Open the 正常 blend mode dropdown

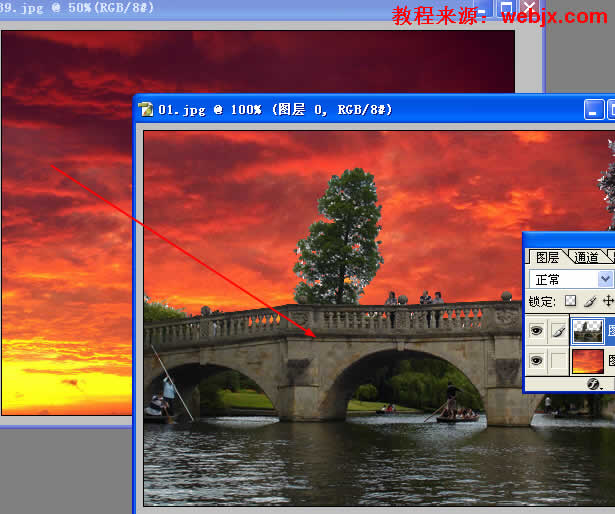pos(605,279)
